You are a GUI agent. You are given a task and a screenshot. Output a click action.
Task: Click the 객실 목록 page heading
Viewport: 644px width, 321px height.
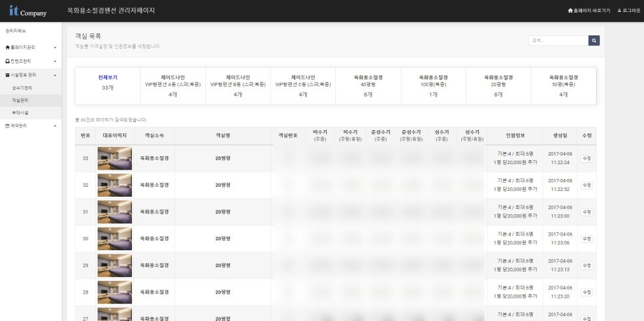(x=88, y=36)
